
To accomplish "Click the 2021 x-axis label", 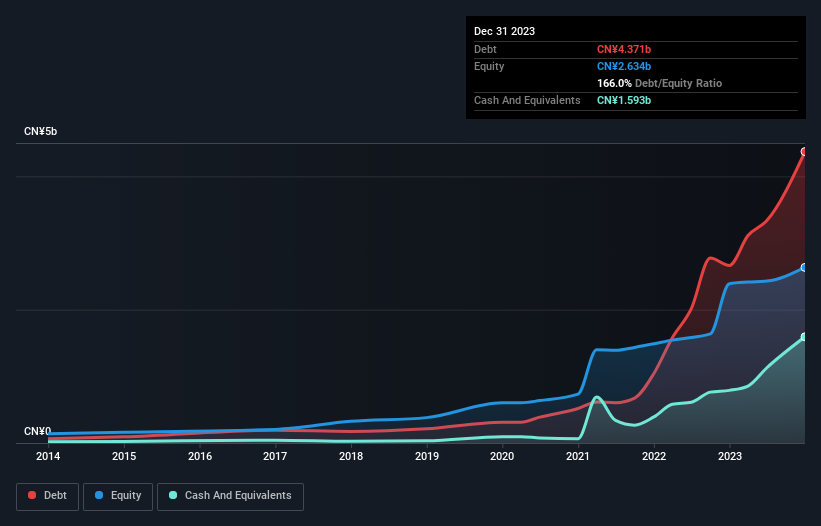I will pyautogui.click(x=578, y=456).
